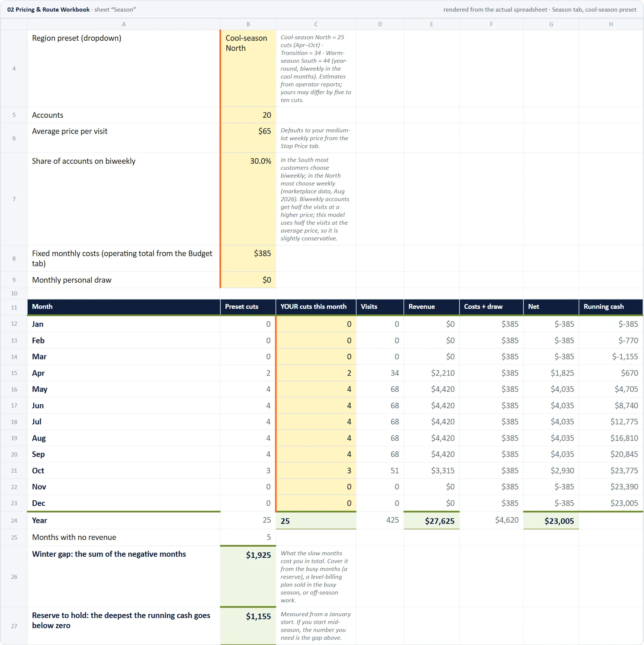Screen dimensions: 644x645
Task: Select YOUR cuts input cell for Apr
Action: click(x=316, y=373)
